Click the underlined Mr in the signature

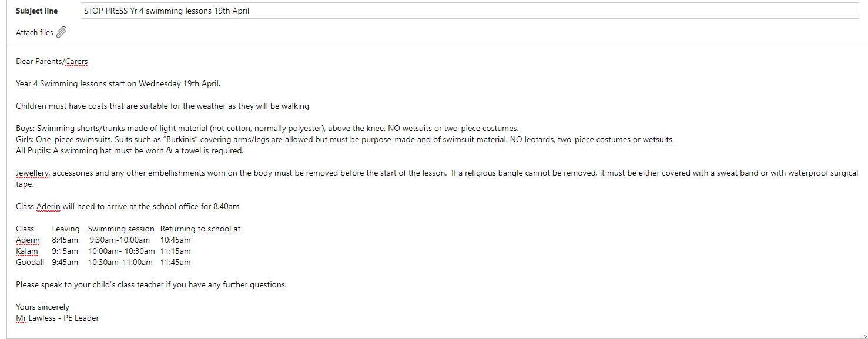[x=21, y=318]
